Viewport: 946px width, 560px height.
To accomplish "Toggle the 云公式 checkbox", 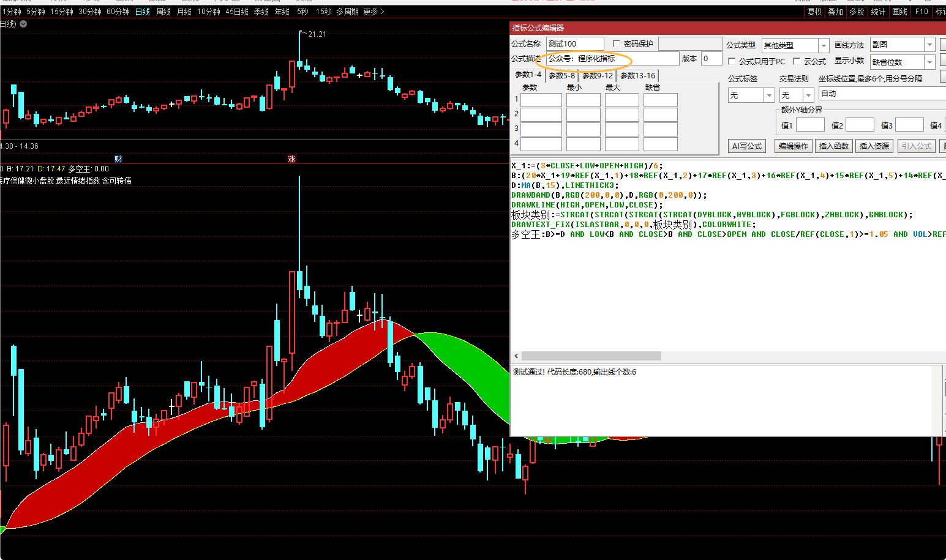I will click(797, 61).
